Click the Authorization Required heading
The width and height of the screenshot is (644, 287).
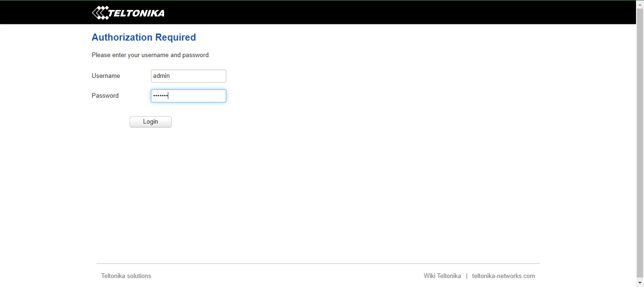tap(144, 37)
